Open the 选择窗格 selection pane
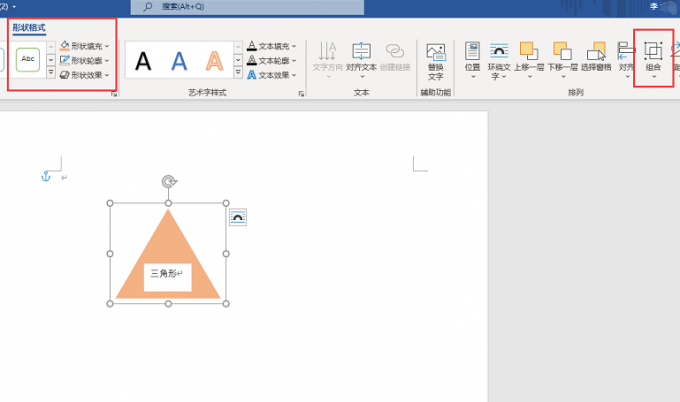 click(596, 56)
